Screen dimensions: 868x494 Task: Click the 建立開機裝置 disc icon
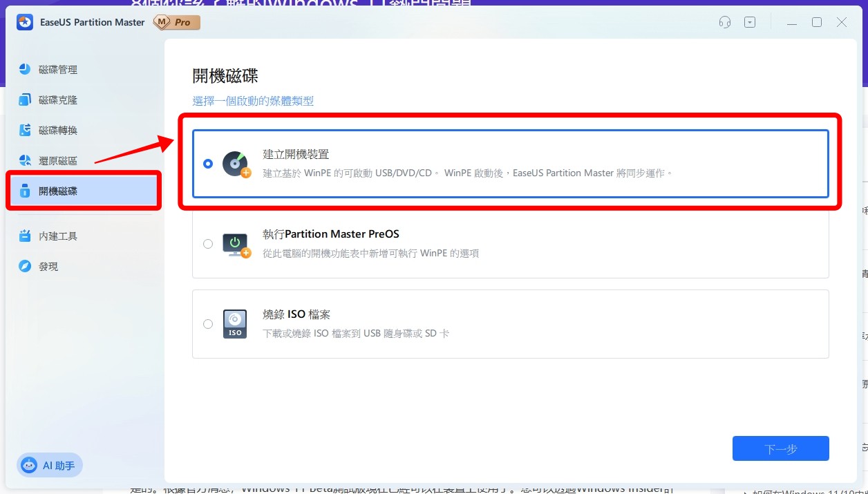pos(236,164)
